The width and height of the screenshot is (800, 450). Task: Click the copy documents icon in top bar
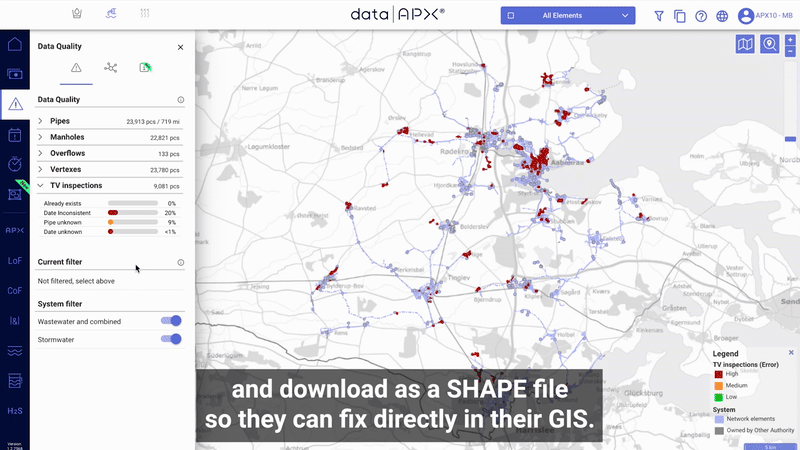click(680, 16)
